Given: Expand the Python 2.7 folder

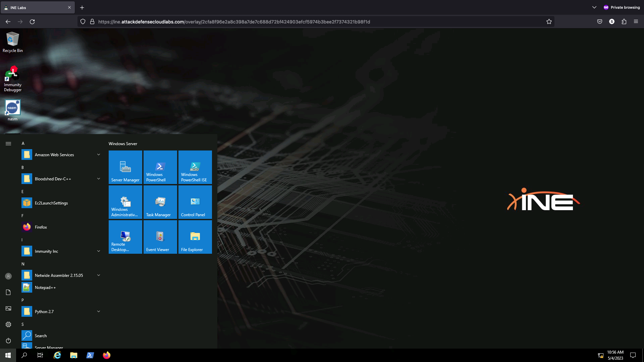Looking at the screenshot, I should coord(61,312).
